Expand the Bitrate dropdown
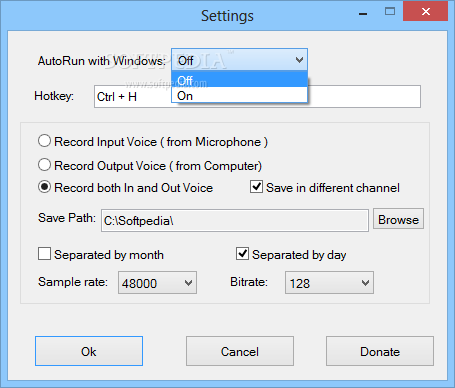Screen dimensions: 455x388 pos(329,283)
